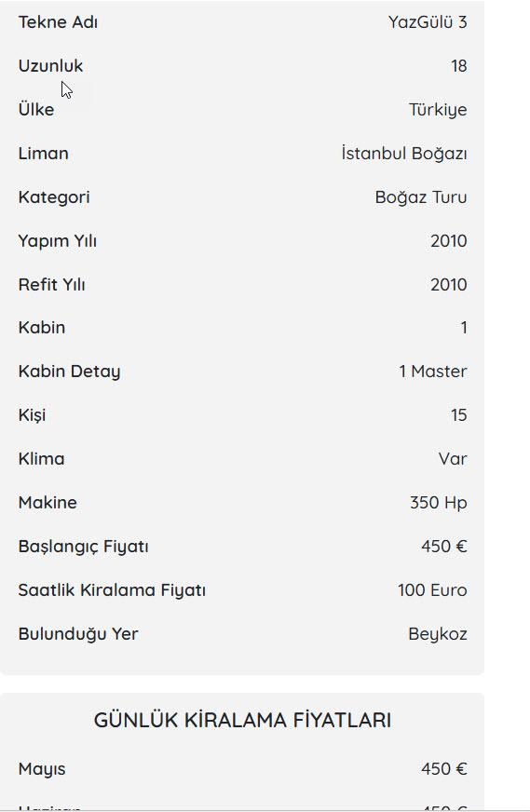The image size is (530, 812).
Task: Click the Kişi capacity value 15
Action: pyautogui.click(x=458, y=414)
